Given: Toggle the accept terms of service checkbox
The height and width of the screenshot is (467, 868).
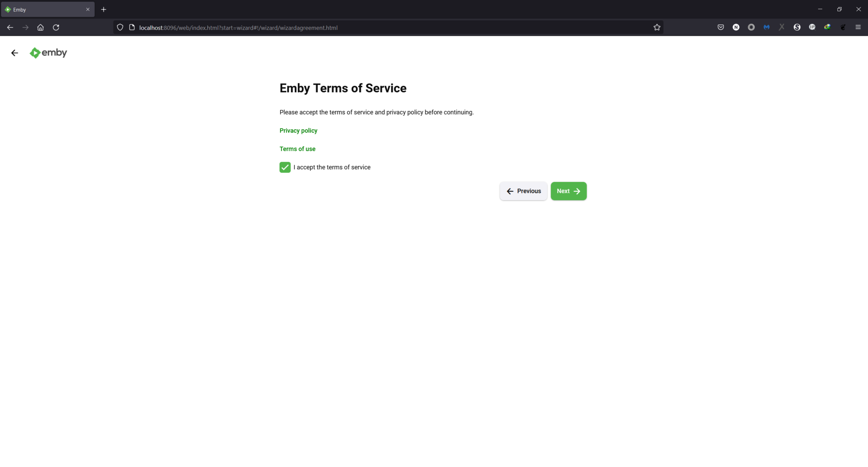Looking at the screenshot, I should (x=285, y=167).
